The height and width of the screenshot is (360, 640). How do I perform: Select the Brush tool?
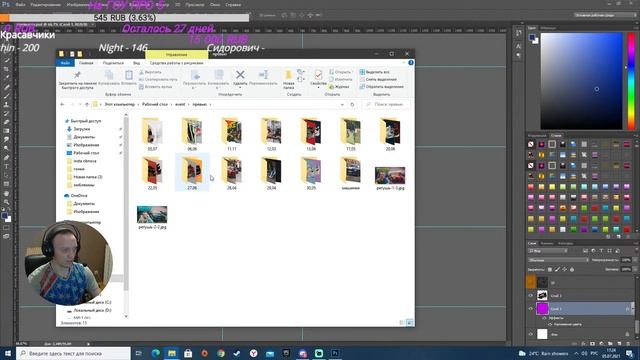(x=7, y=96)
